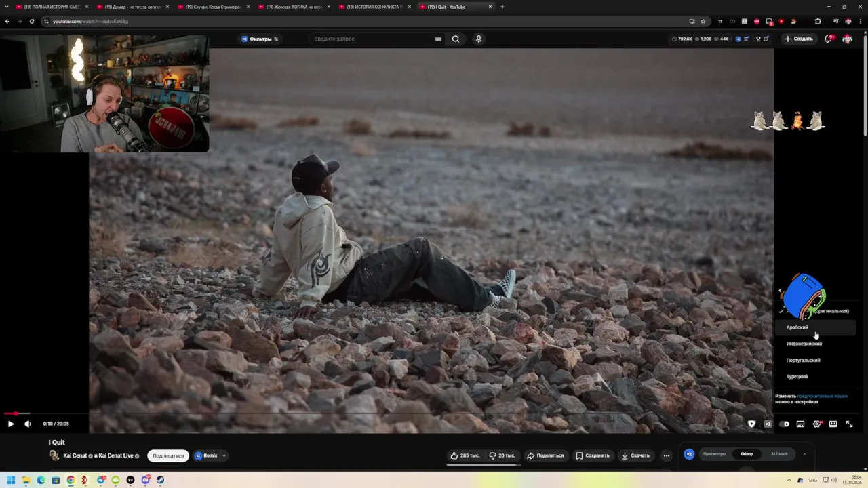Click the address bar URL

(90, 21)
